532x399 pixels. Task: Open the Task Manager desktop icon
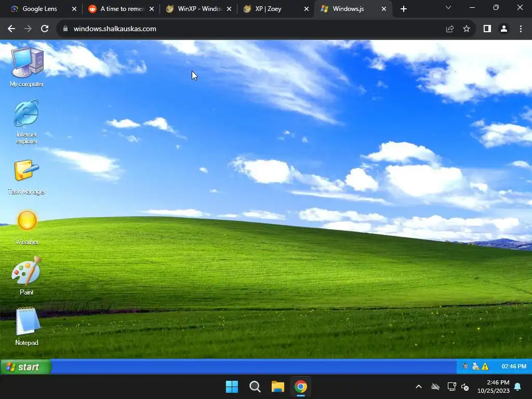point(26,177)
